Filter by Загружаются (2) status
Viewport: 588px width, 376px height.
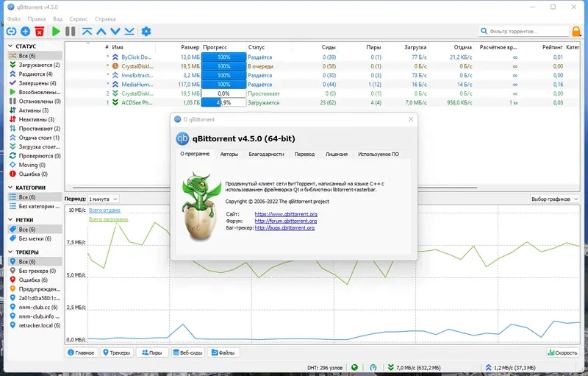pyautogui.click(x=35, y=65)
